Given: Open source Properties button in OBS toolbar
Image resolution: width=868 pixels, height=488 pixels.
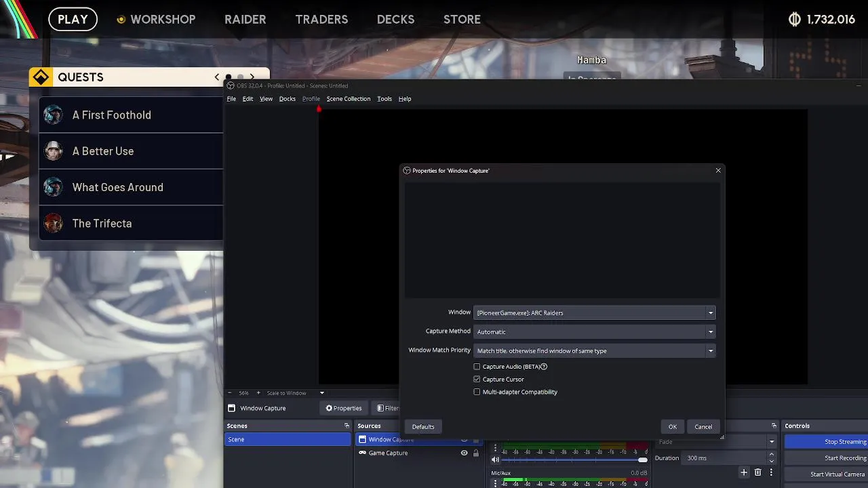Looking at the screenshot, I should [x=343, y=408].
